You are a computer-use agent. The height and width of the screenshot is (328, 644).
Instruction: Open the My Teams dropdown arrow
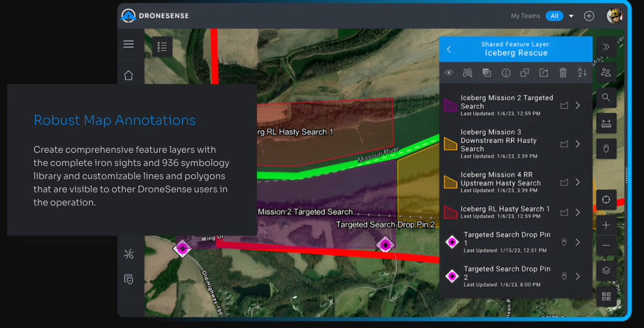pos(571,16)
